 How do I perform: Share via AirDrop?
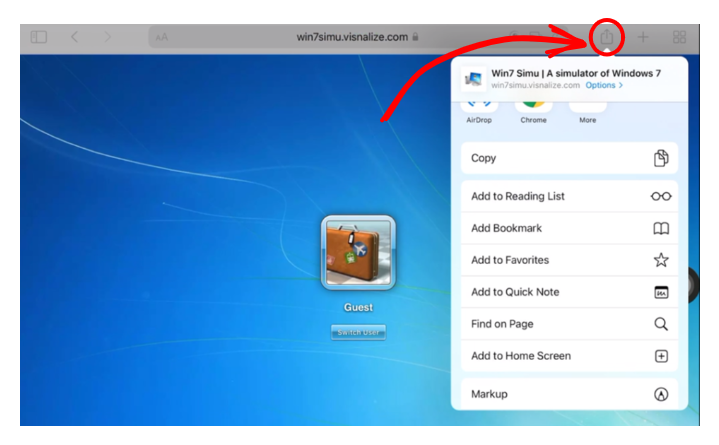[x=479, y=111]
